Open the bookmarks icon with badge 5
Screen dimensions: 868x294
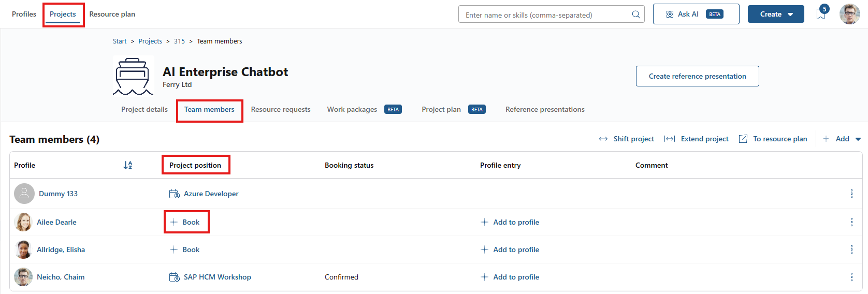point(821,13)
